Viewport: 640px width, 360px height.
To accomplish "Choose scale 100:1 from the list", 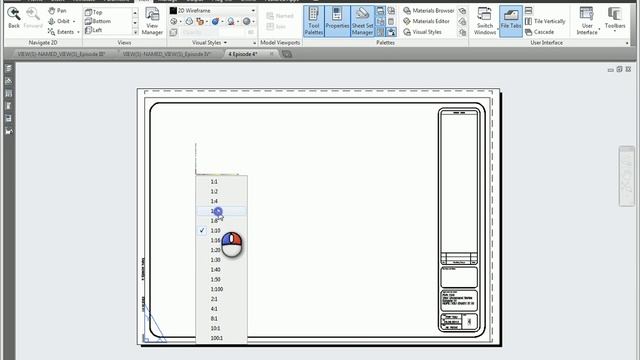I will coord(222,338).
